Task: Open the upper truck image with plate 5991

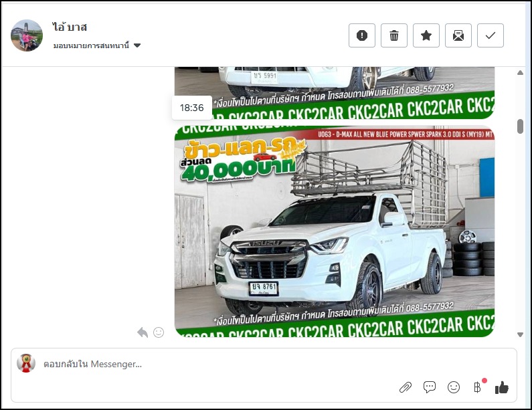Action: coord(335,93)
